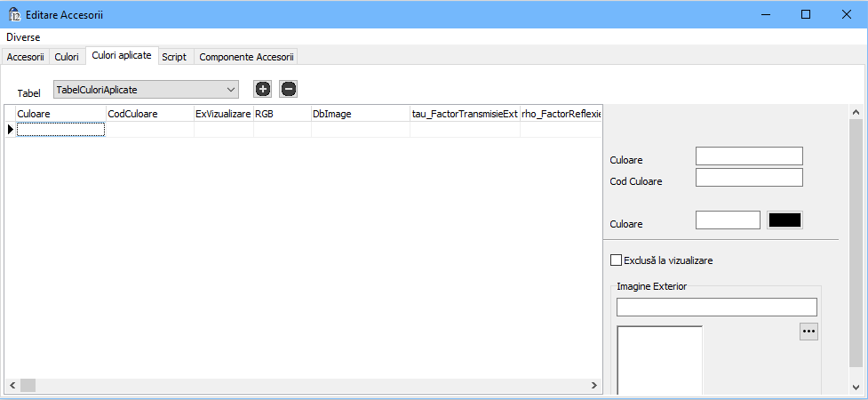Click the current row indicator arrow
Image resolution: width=868 pixels, height=400 pixels.
(10, 130)
